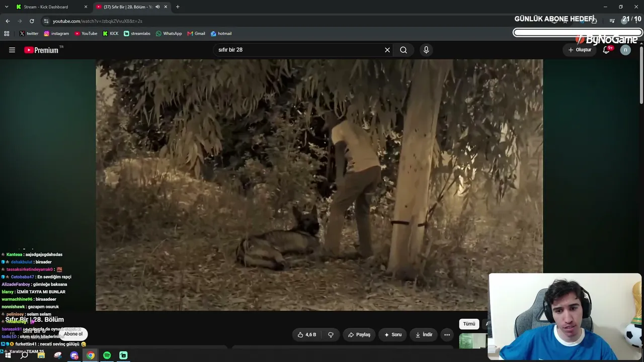The width and height of the screenshot is (644, 362).
Task: Close the Kick Dashboard tab
Action: [86, 7]
